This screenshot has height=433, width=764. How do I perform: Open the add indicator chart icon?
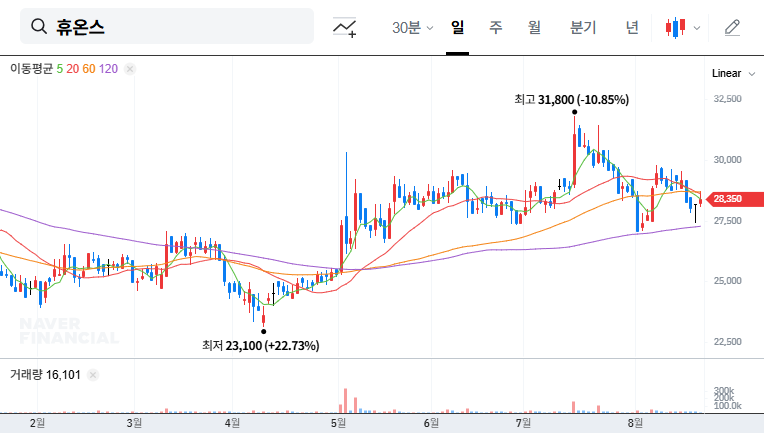pyautogui.click(x=345, y=27)
